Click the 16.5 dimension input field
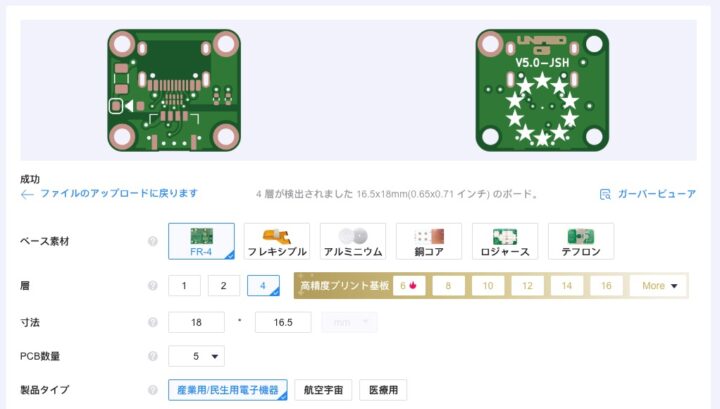720x409 pixels. pos(283,322)
